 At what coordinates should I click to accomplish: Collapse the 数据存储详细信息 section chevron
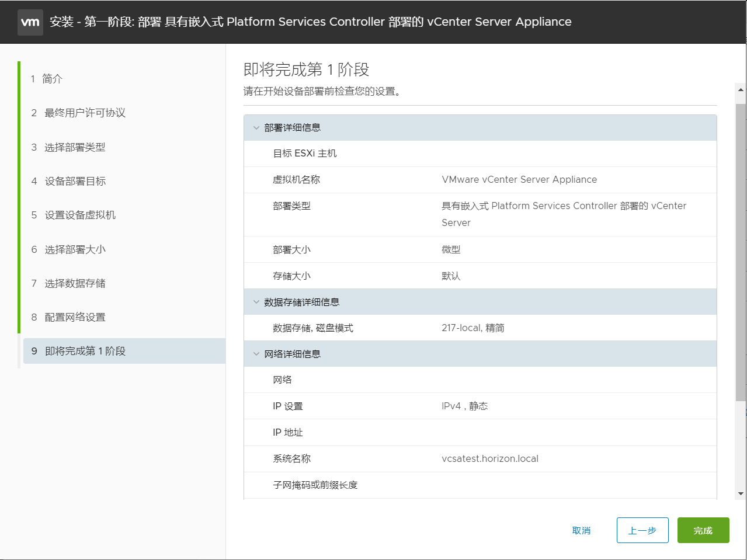pos(256,302)
